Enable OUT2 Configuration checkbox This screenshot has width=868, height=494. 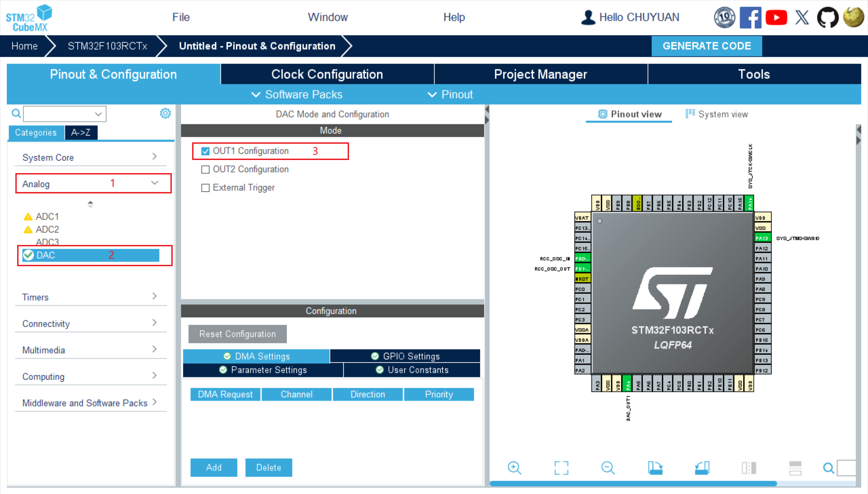click(205, 169)
